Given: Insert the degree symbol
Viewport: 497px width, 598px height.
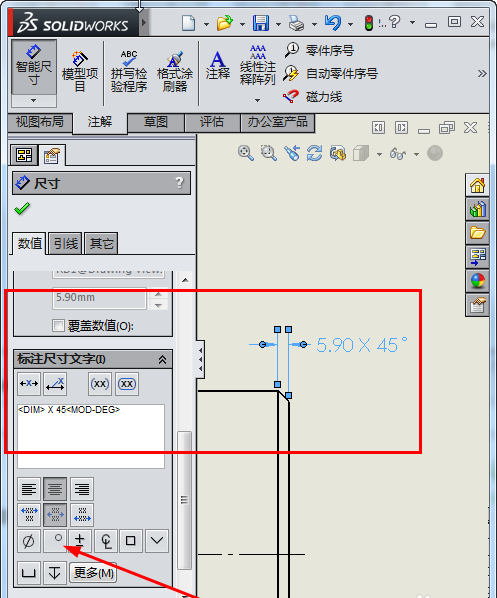Looking at the screenshot, I should [x=55, y=540].
